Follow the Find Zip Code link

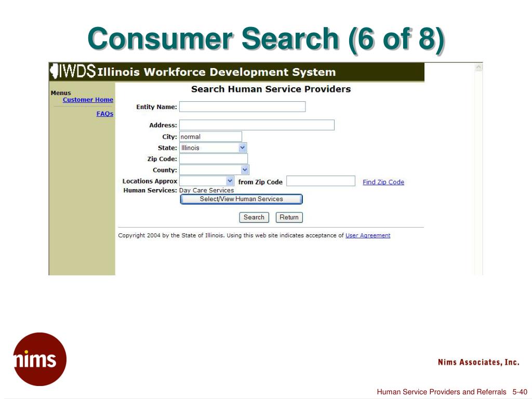coord(383,182)
